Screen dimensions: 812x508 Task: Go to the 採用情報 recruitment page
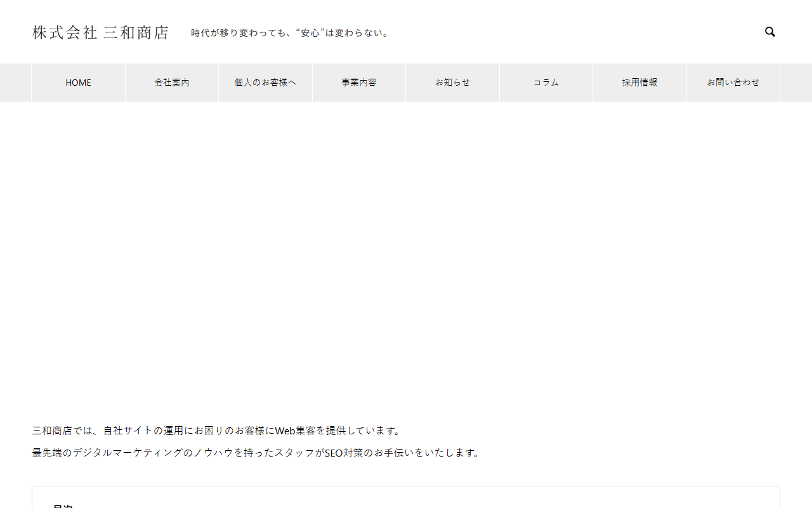(639, 82)
